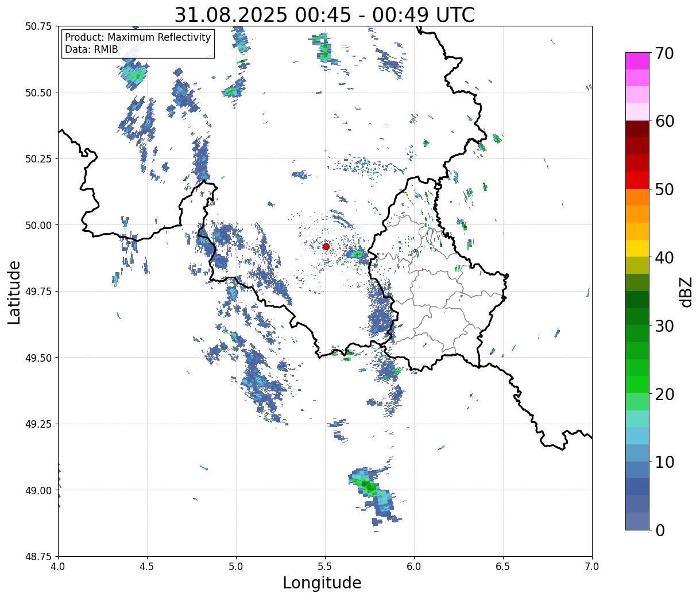Screen dimensions: 700x597
Task: Click the magenta swatch at top of colorbar
Action: 637,61
